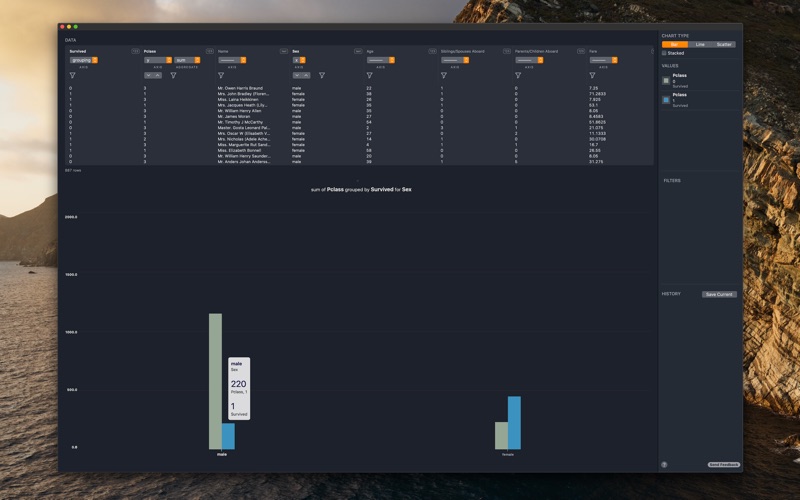Open the Name column filter icon
The height and width of the screenshot is (500, 800).
(x=221, y=76)
